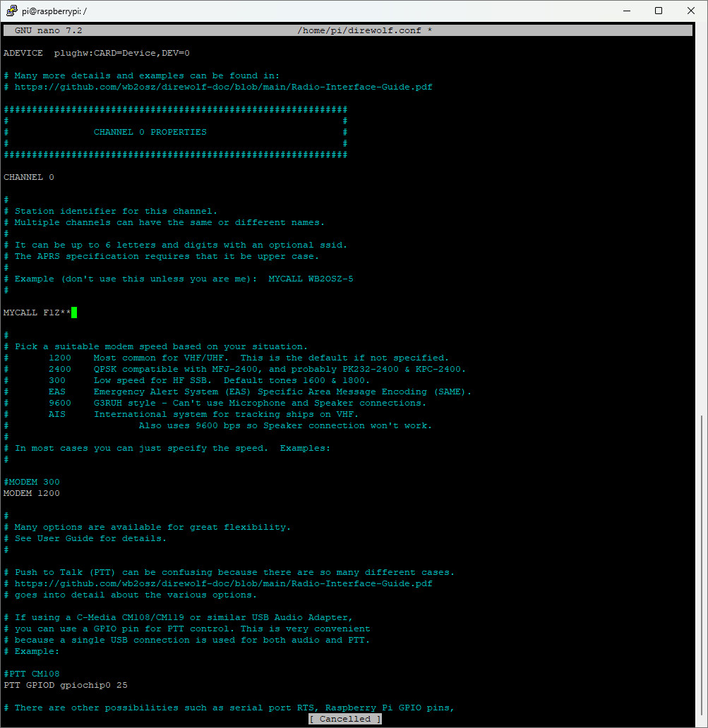Click the CHANNEL 0 setting line
The image size is (708, 728).
pyautogui.click(x=29, y=177)
